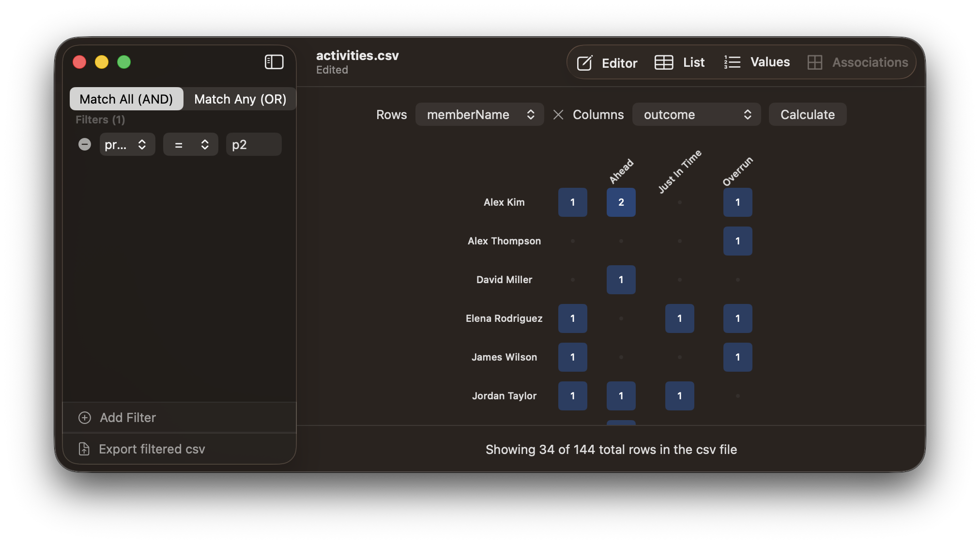Open the outcome columns dropdown

point(696,115)
